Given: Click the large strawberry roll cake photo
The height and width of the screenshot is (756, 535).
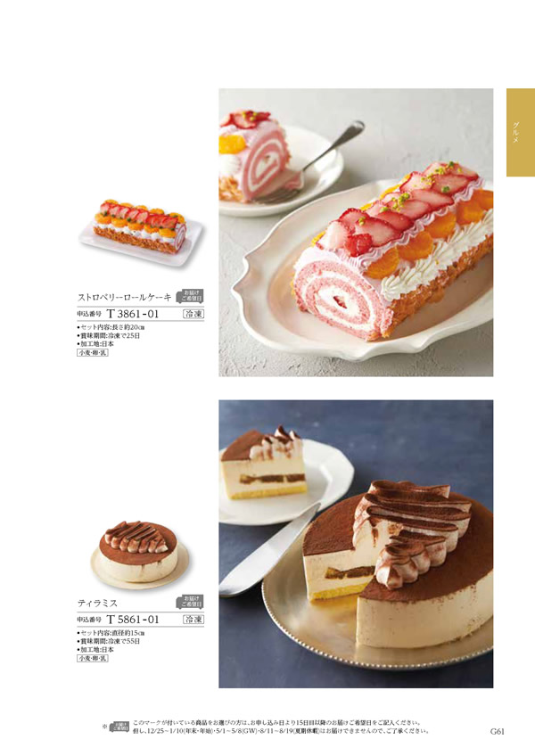Looking at the screenshot, I should 356,232.
